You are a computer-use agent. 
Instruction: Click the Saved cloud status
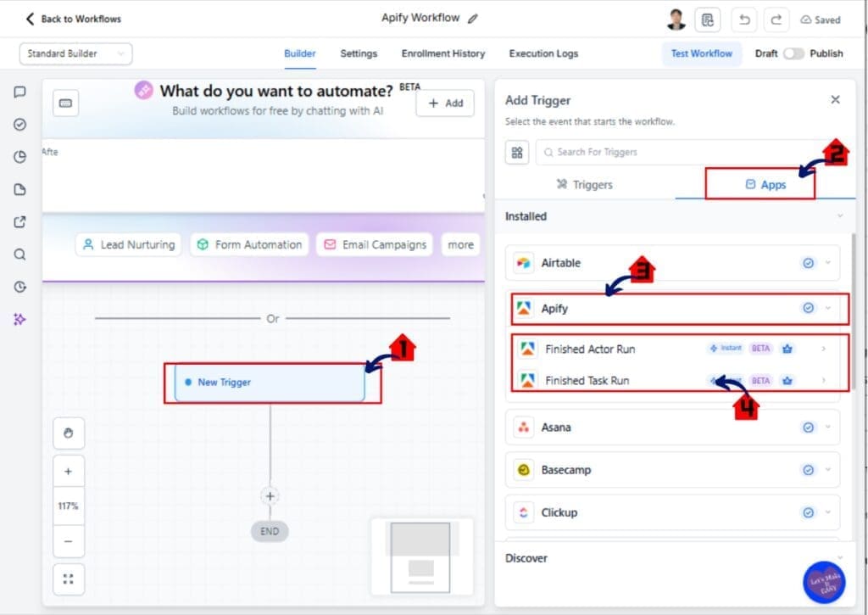(821, 20)
